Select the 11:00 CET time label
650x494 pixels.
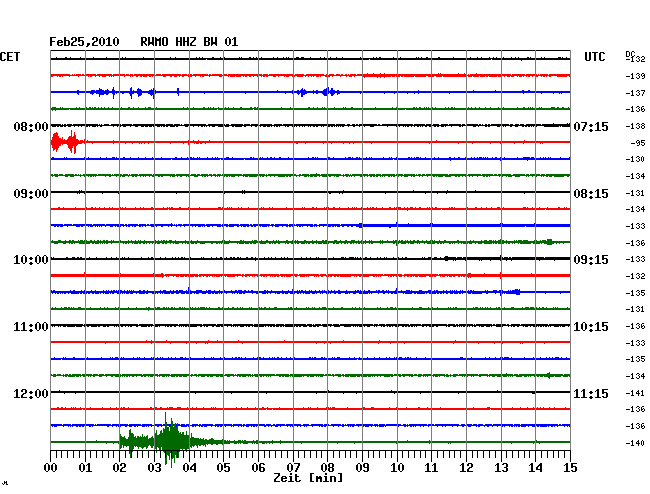(31, 327)
